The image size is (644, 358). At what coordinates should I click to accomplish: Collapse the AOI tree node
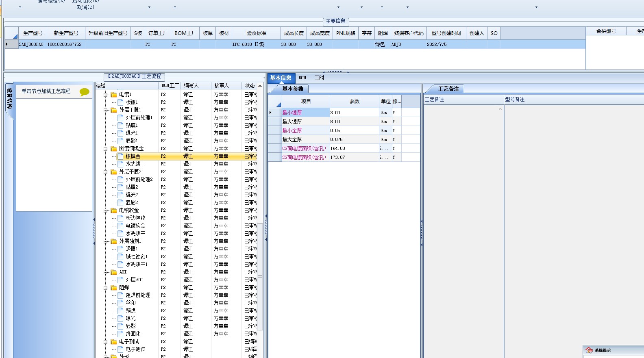106,272
